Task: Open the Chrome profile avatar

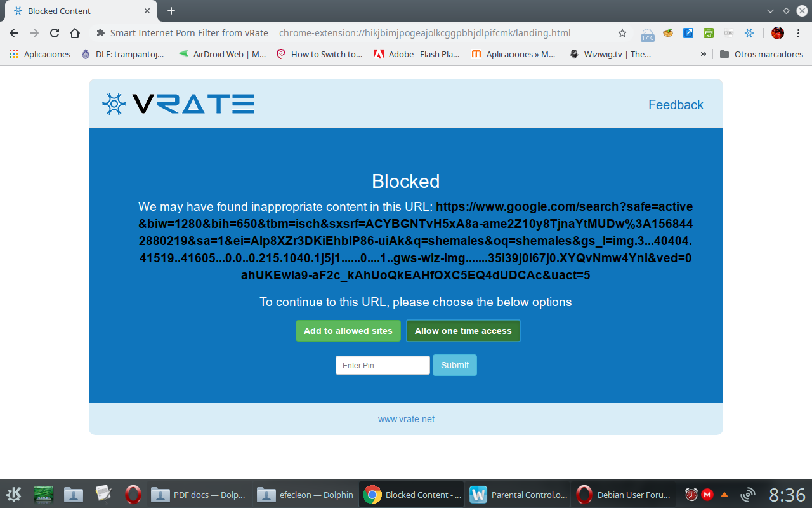Action: click(778, 33)
